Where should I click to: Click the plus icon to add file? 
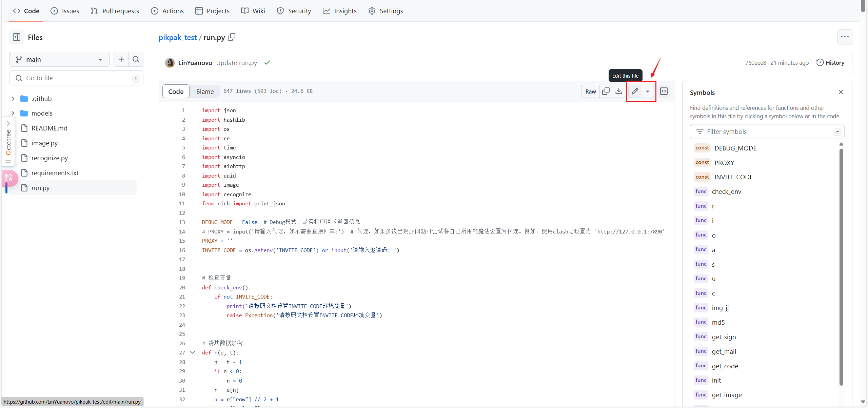[121, 59]
